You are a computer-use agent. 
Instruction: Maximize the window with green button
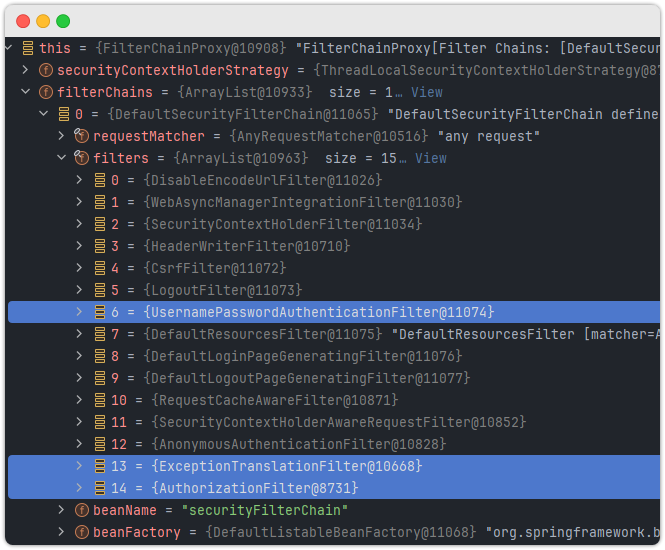[x=63, y=21]
